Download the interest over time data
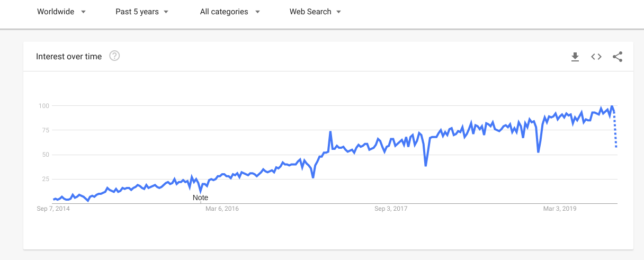This screenshot has height=260, width=644. tap(575, 57)
